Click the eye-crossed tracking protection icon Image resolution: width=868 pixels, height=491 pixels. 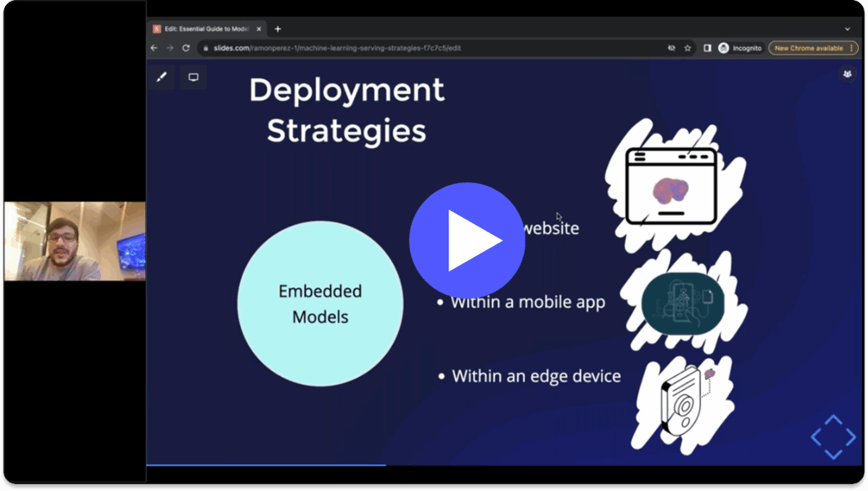[x=671, y=48]
